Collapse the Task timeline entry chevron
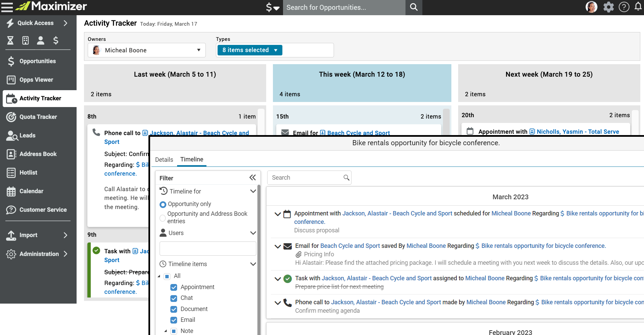Screen dimensions: 644x335 (x=278, y=279)
